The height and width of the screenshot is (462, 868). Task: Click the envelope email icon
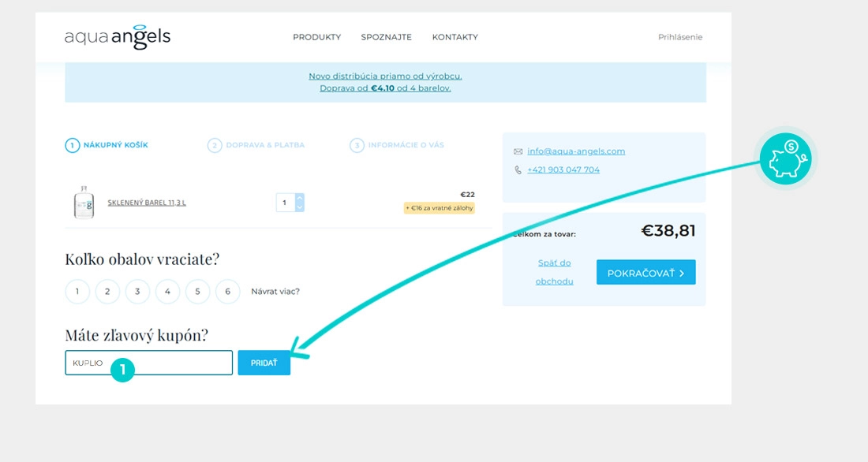[518, 151]
